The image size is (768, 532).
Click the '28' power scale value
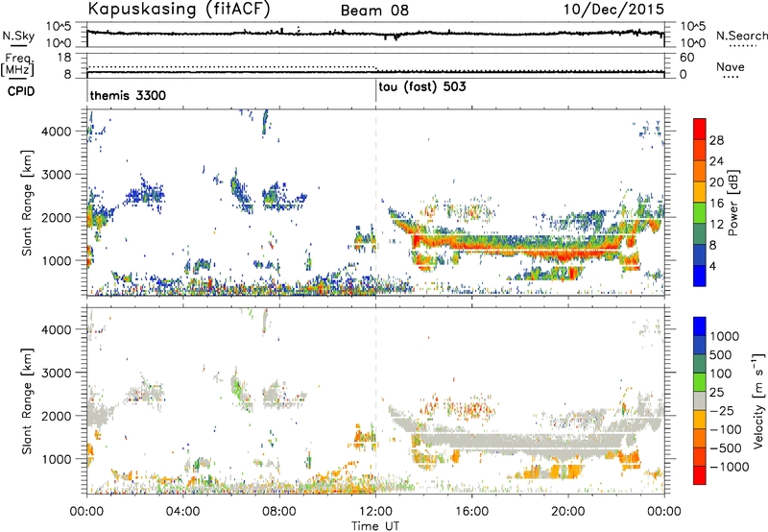pos(716,140)
